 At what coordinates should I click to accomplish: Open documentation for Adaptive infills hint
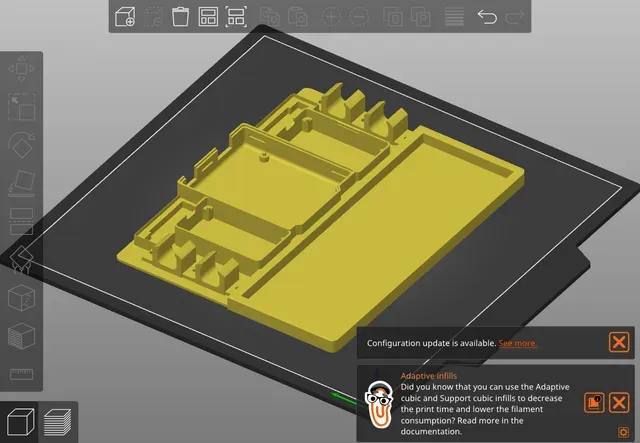pos(594,403)
